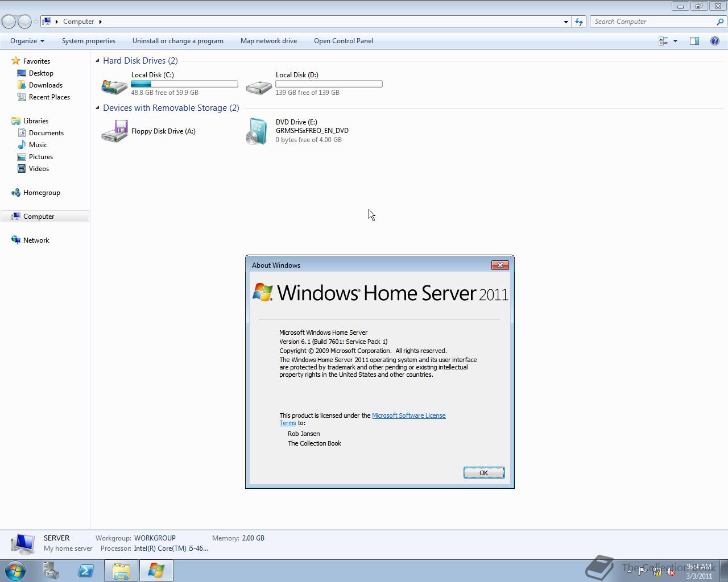The image size is (728, 582).
Task: Click the SERVER computer icon in details pane
Action: click(23, 544)
